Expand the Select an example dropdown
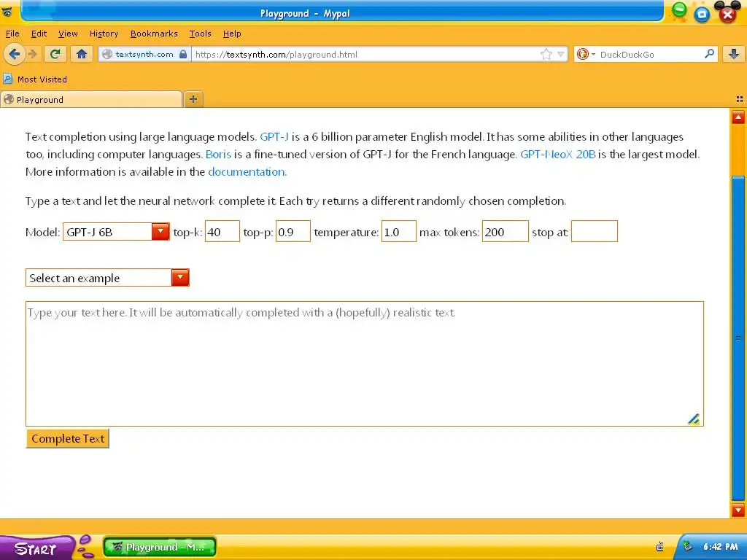Screen dimensions: 747x560 click(107, 278)
